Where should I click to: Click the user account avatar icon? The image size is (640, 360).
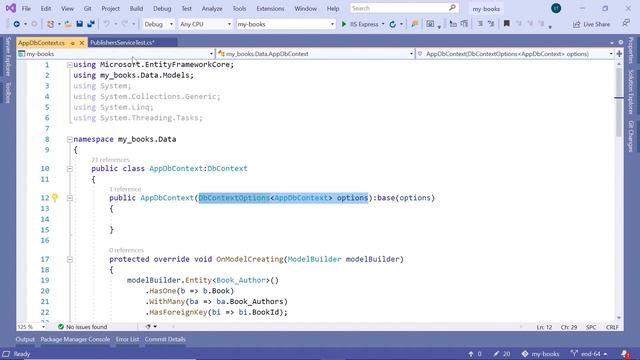(556, 8)
